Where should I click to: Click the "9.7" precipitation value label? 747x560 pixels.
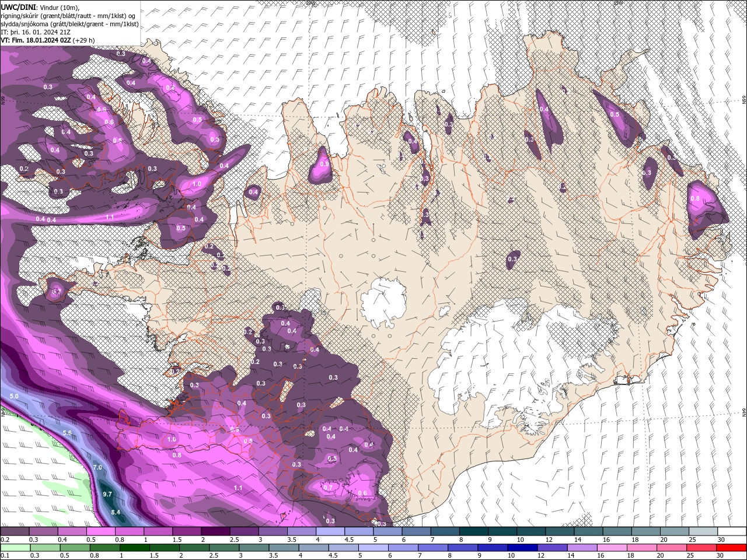coord(107,494)
